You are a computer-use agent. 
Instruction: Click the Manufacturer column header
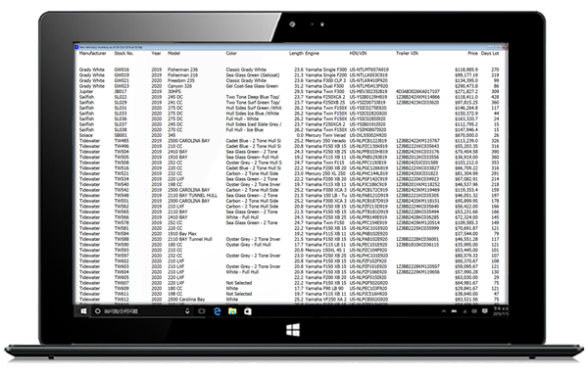93,53
